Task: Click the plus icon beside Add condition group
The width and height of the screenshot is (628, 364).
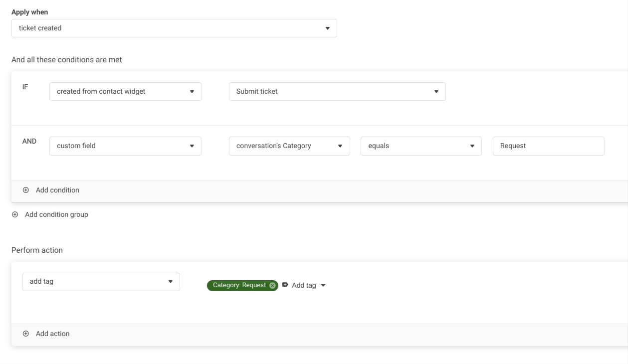Action: click(15, 214)
